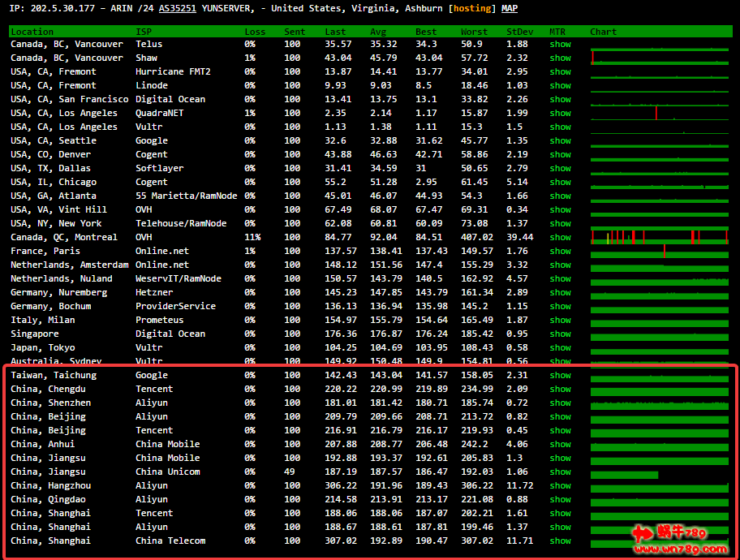Click the orange hosting label
Viewport: 740px width, 560px height.
[471, 8]
